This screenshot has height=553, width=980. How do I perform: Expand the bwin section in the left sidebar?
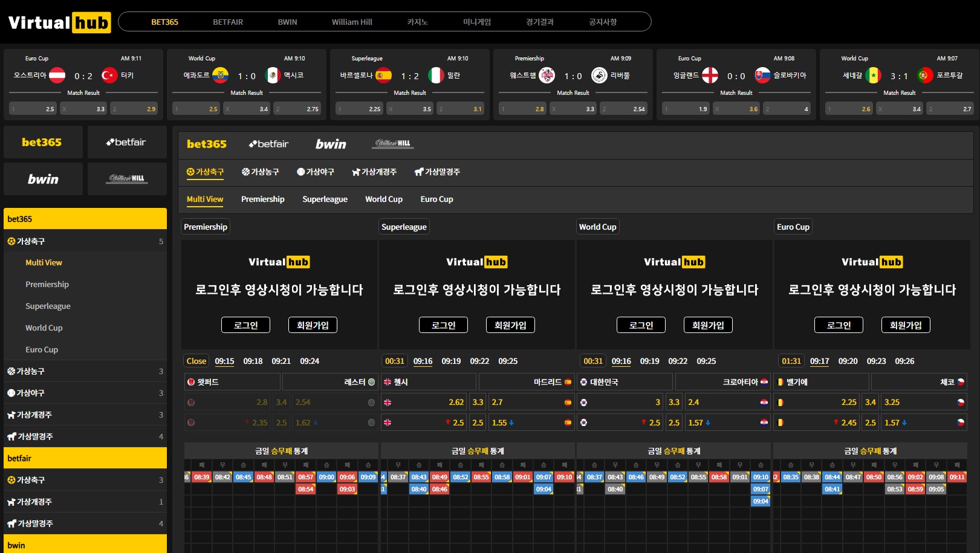point(85,545)
